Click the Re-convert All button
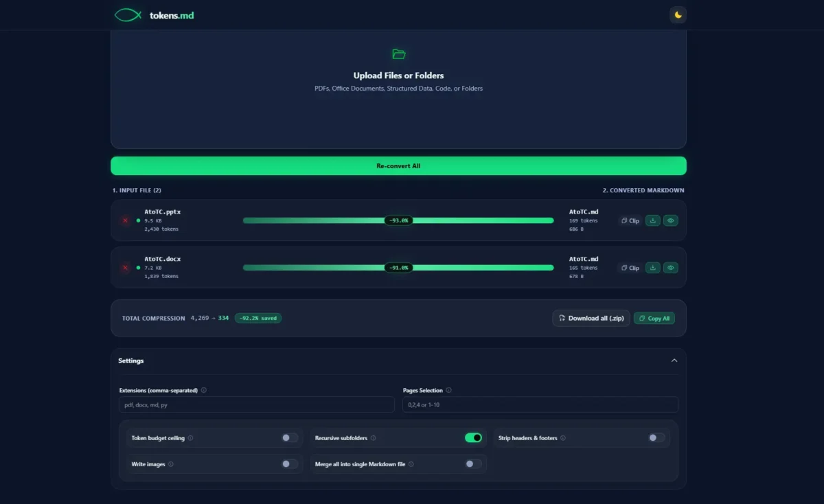Viewport: 824px width, 504px height. pos(398,166)
